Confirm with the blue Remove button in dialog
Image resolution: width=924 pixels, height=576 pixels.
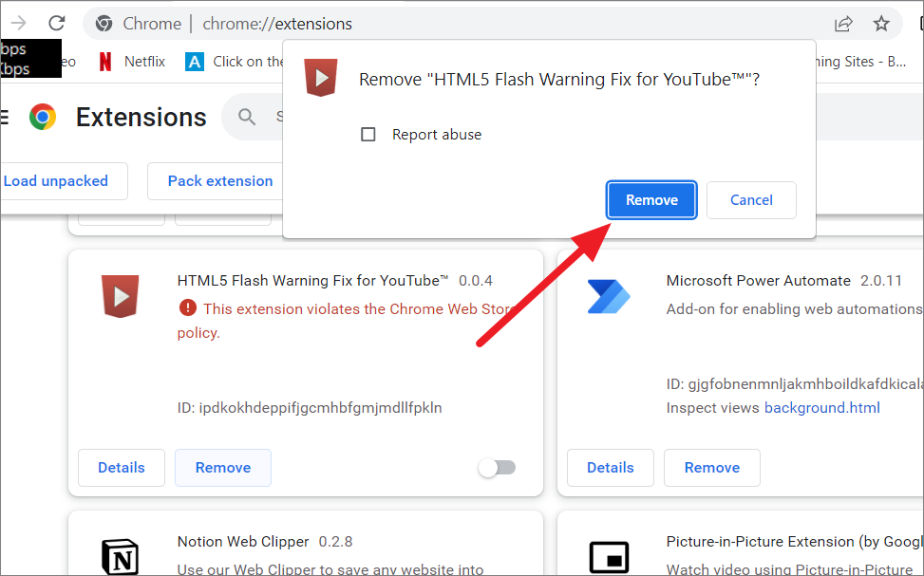pos(651,200)
